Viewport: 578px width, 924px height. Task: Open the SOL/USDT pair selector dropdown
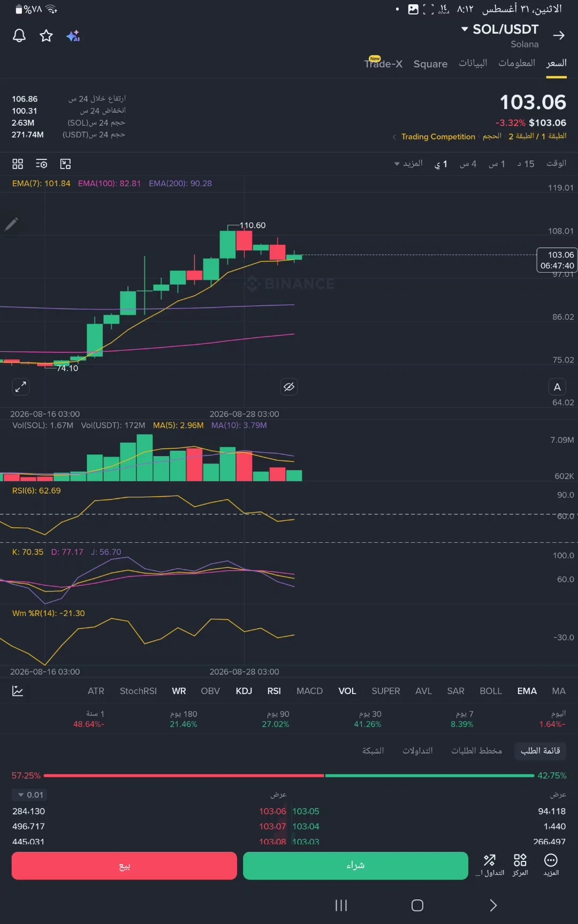pyautogui.click(x=500, y=29)
